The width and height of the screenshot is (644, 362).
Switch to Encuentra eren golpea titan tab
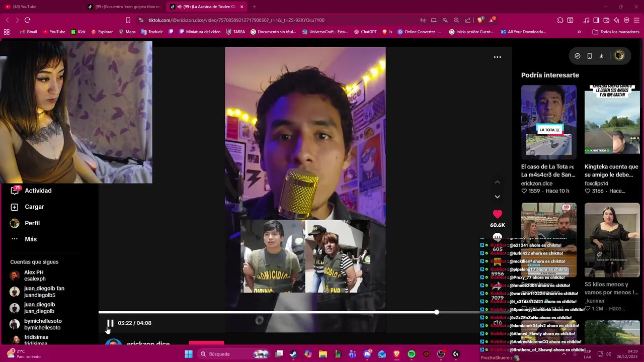point(124,7)
